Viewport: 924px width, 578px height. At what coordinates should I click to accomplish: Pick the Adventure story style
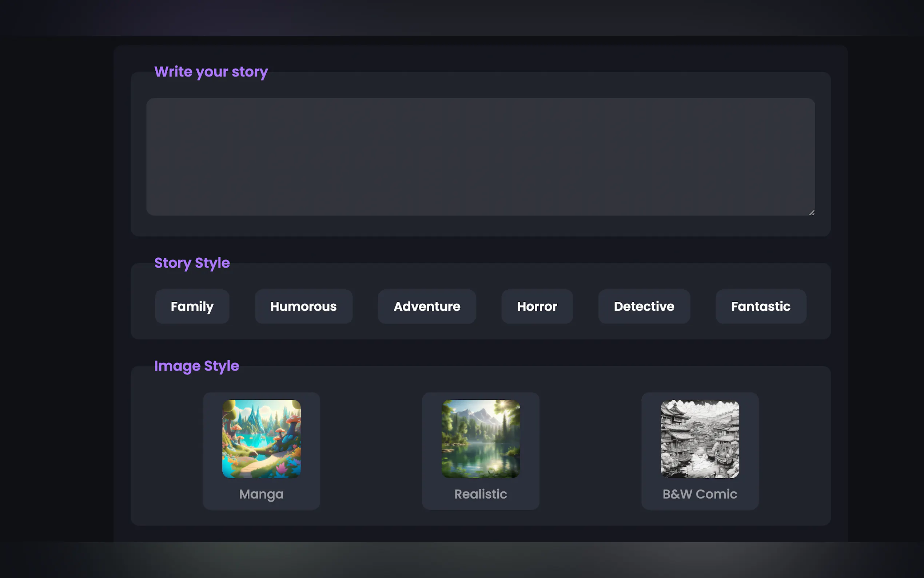(427, 306)
